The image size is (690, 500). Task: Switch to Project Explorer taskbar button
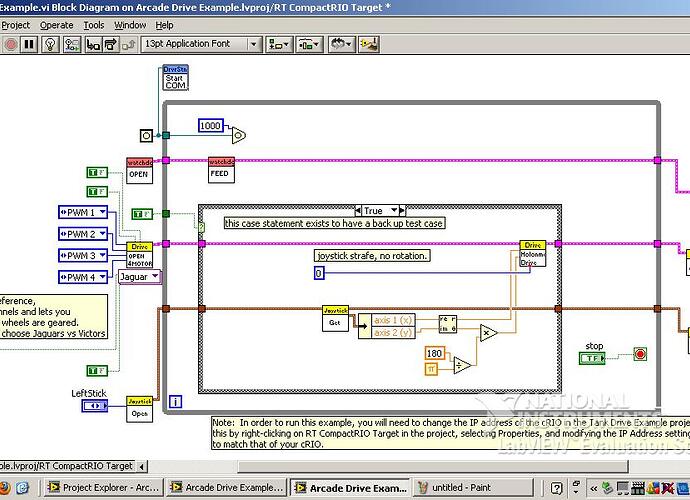[103, 488]
